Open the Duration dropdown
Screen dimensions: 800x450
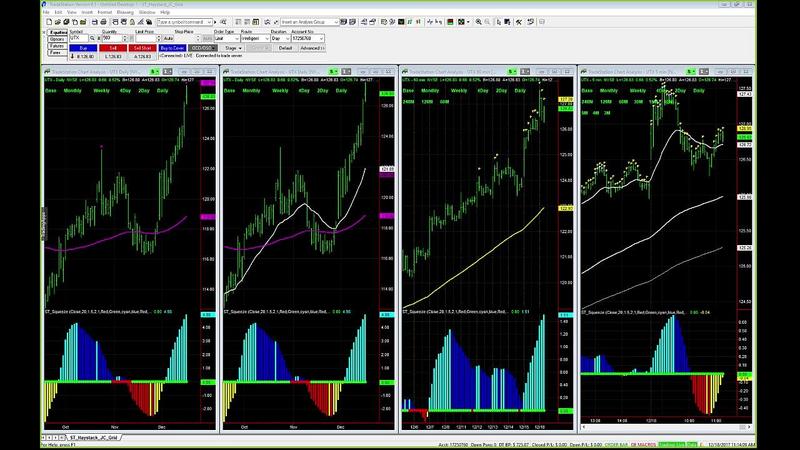pyautogui.click(x=281, y=38)
